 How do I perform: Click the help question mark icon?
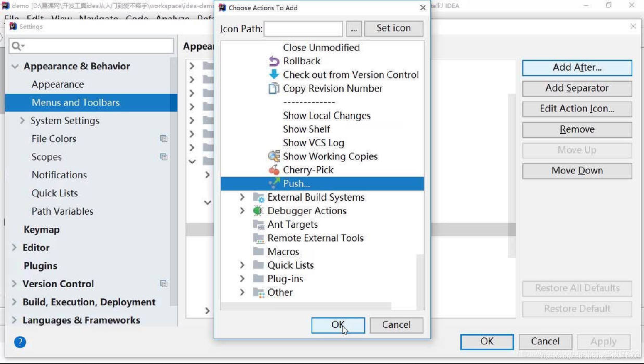click(20, 342)
